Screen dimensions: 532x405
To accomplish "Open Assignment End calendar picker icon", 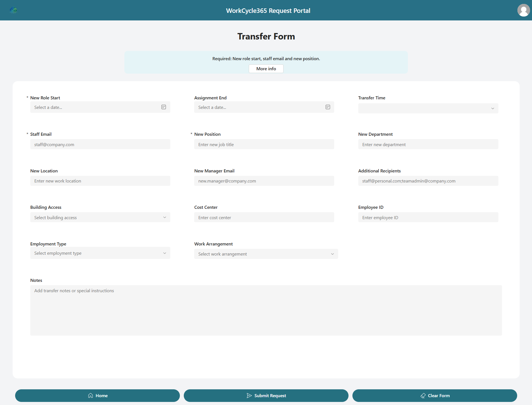I will pyautogui.click(x=328, y=107).
